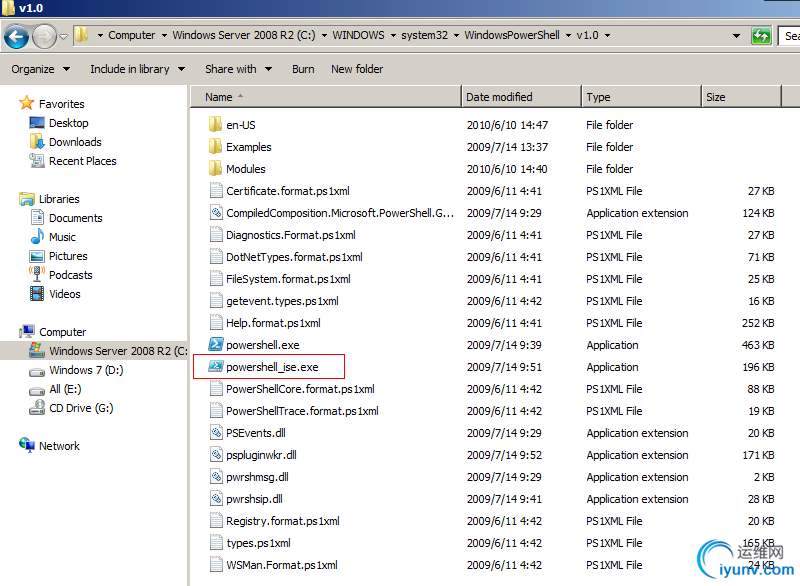
Task: Select the types.ps1xml file name
Action: click(x=258, y=543)
